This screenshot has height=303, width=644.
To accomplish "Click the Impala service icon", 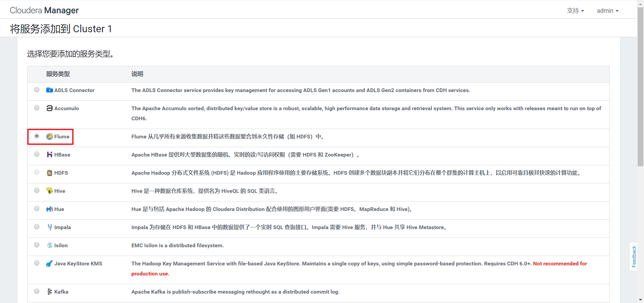I will [50, 227].
